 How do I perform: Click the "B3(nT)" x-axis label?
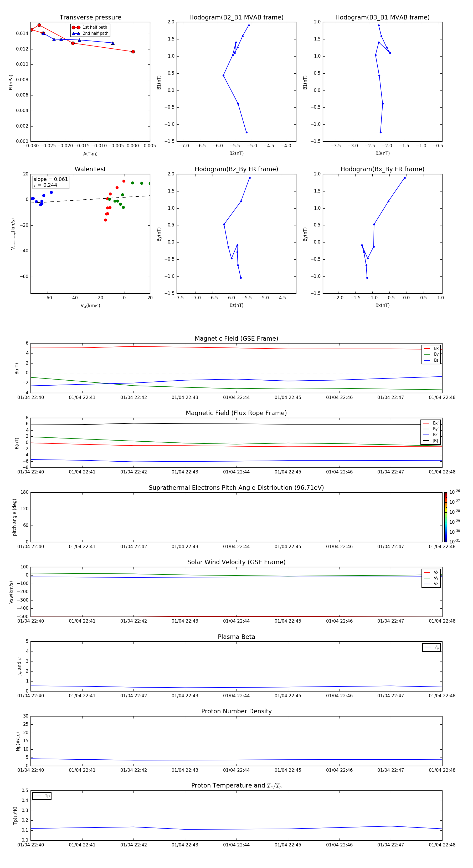click(x=382, y=153)
